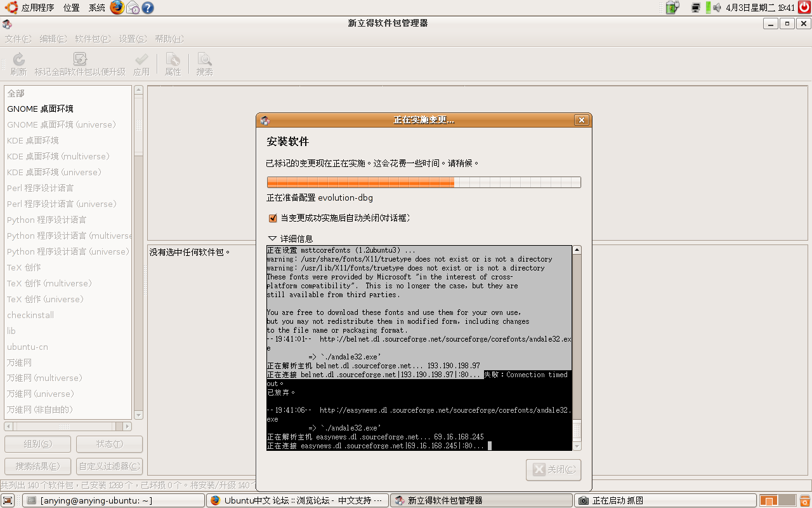Click the battery status icon in top panel
The image size is (812, 508).
[672, 8]
